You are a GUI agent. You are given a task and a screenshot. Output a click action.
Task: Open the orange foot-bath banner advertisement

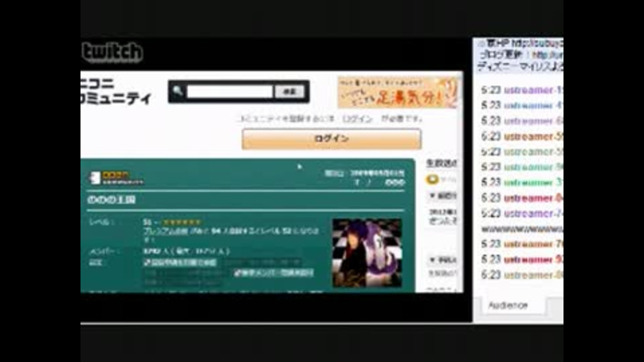(x=396, y=93)
